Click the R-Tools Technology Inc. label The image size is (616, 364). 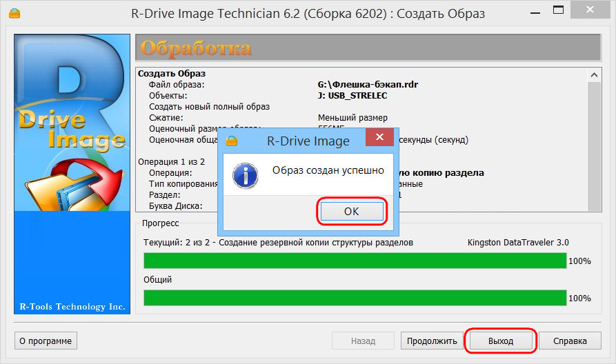pos(72,306)
